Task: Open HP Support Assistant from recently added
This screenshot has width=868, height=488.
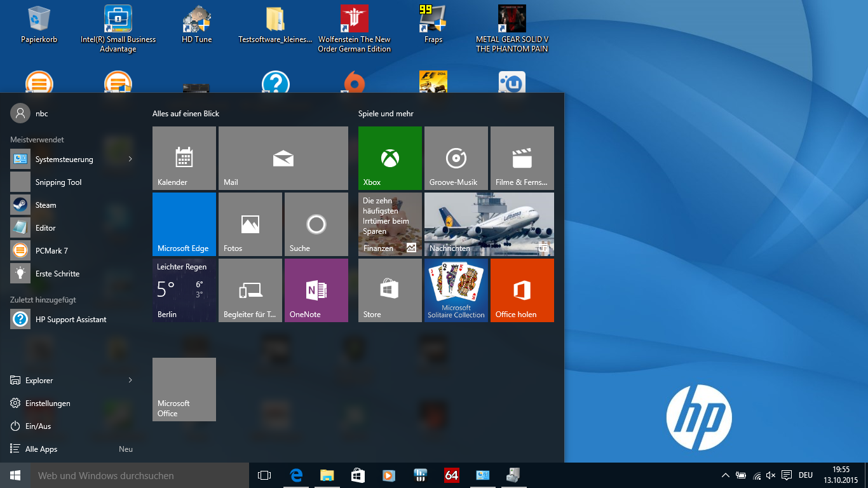Action: [x=71, y=319]
